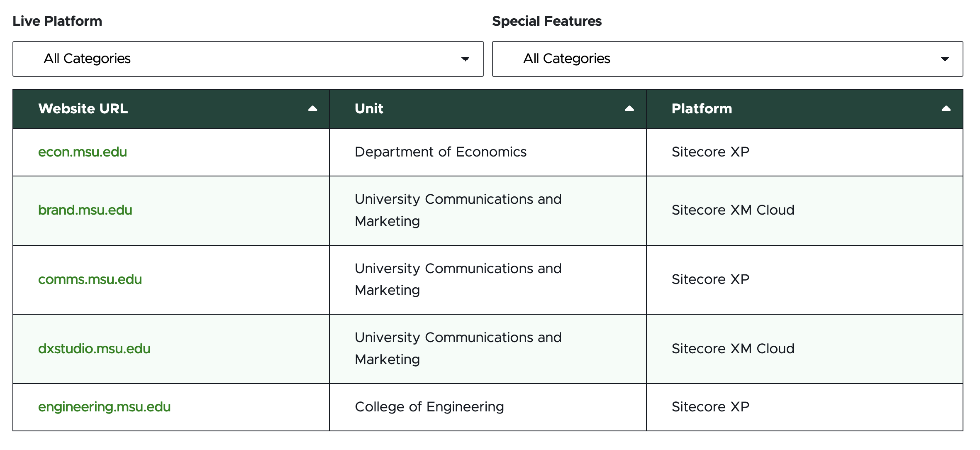Screen dimensions: 980x450
Task: Open the econ.msu.edu link
Action: (x=83, y=152)
